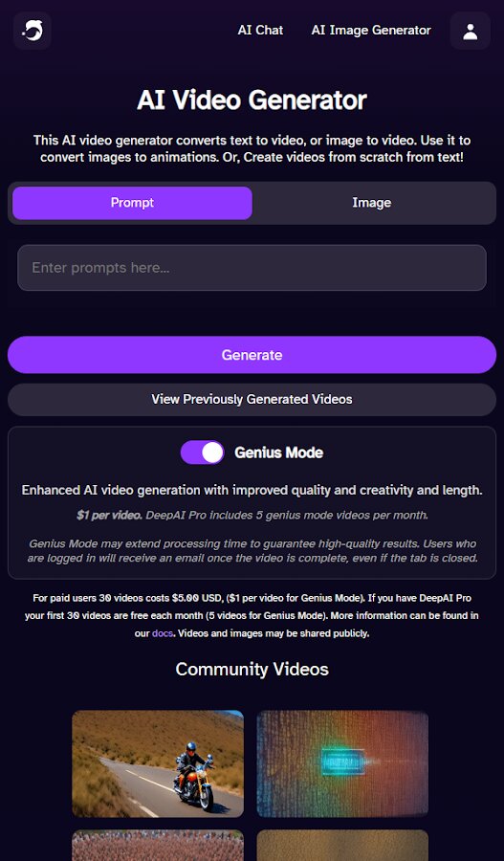Image resolution: width=504 pixels, height=861 pixels.
Task: Click the Community Videos heading
Action: [252, 669]
